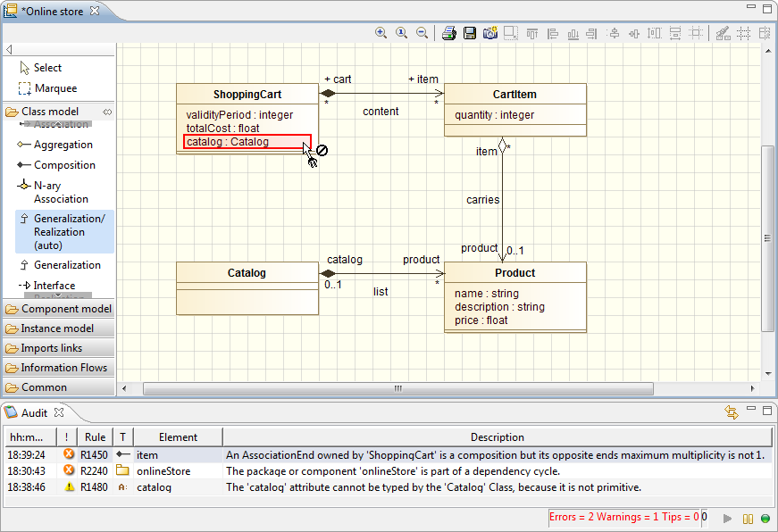
Task: Print the diagram with printer icon
Action: (x=449, y=33)
